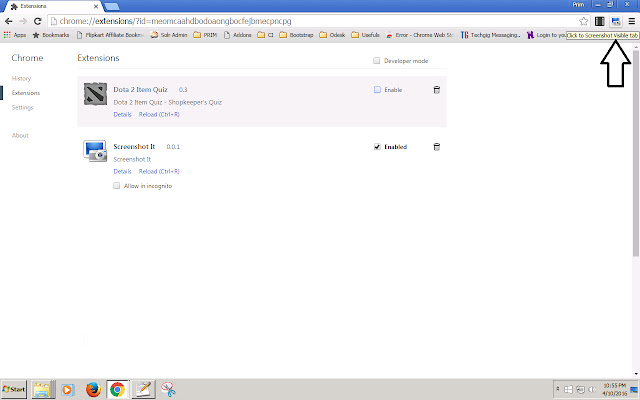Open the Windows Start menu
Viewport: 640px width, 400px height.
coord(14,389)
